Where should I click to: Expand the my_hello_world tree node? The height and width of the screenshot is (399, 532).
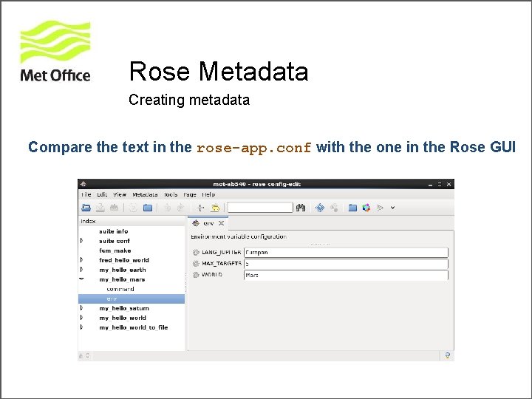[82, 318]
